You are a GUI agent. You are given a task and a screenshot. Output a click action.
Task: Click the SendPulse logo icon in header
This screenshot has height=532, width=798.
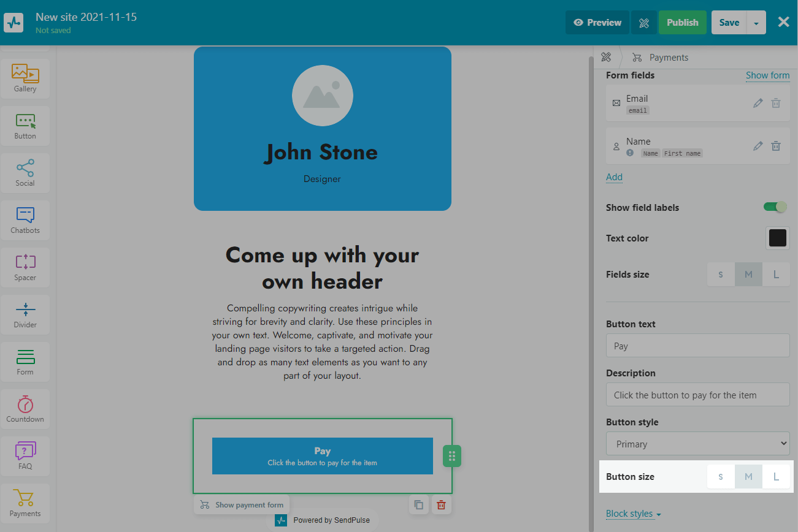[x=13, y=23]
